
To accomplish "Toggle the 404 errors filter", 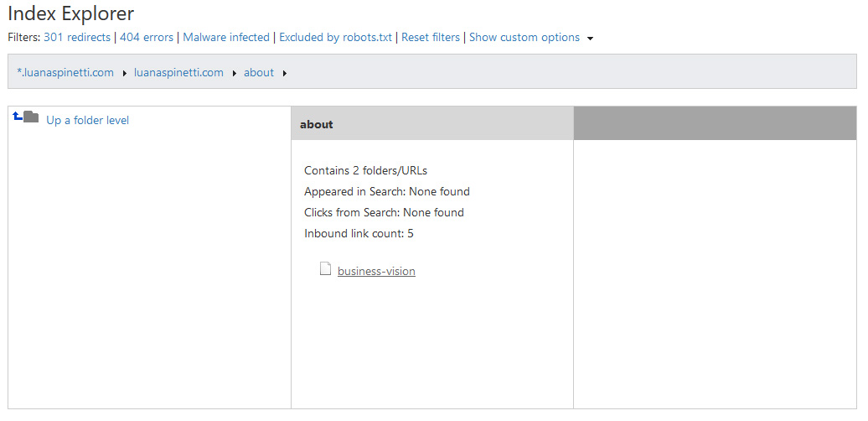I will 147,37.
